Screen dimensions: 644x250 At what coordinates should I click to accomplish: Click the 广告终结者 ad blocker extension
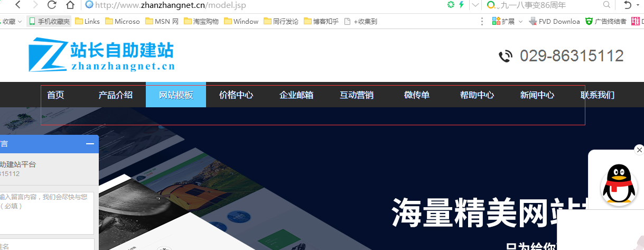point(605,22)
